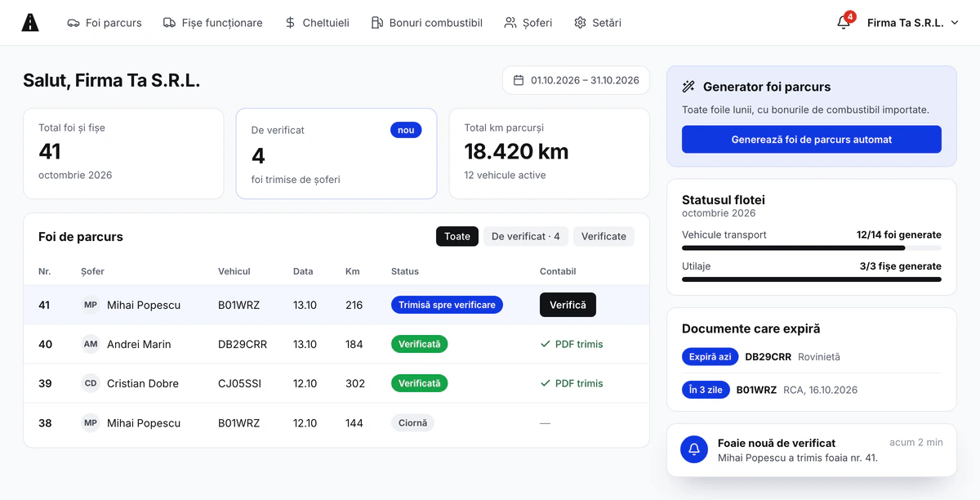Screen dimensions: 980x500
Task: Click the calendar icon in date range
Action: click(x=519, y=80)
